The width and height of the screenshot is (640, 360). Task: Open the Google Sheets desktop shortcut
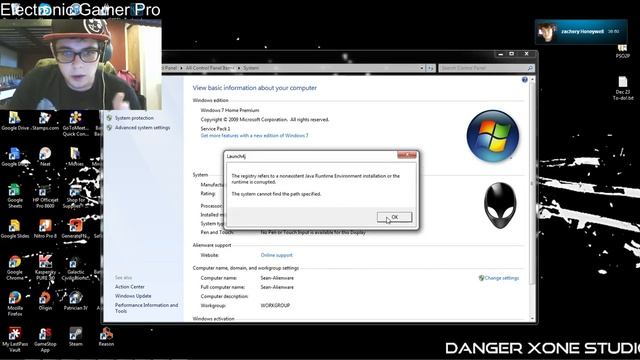tap(15, 196)
